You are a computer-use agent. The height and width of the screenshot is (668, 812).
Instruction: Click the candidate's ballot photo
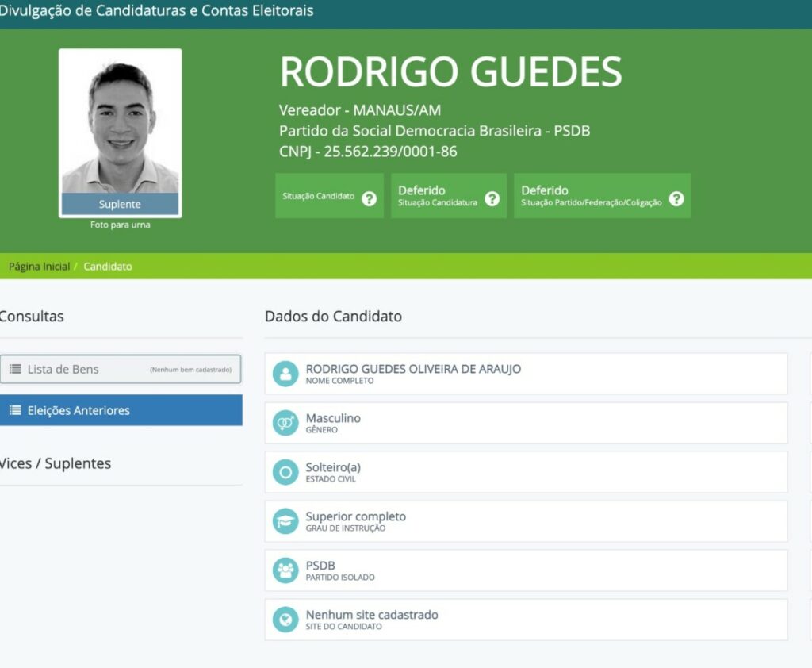coord(120,123)
